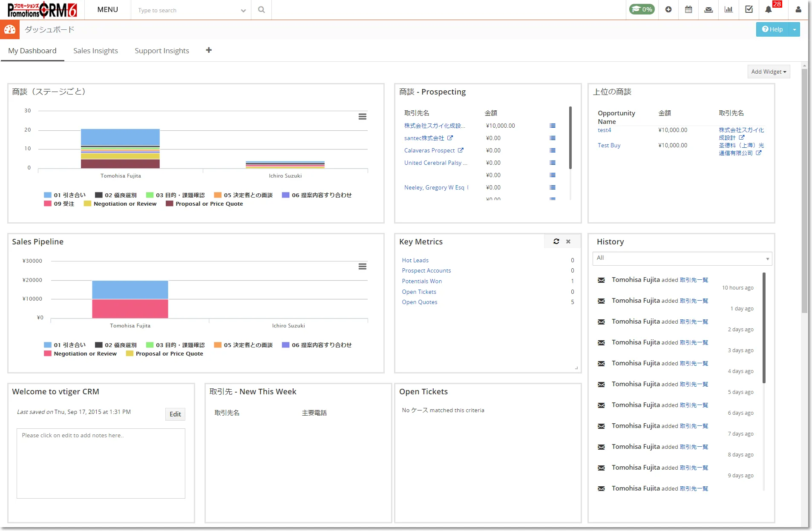Open the History filter All dropdown
The width and height of the screenshot is (812, 531).
[x=682, y=258]
